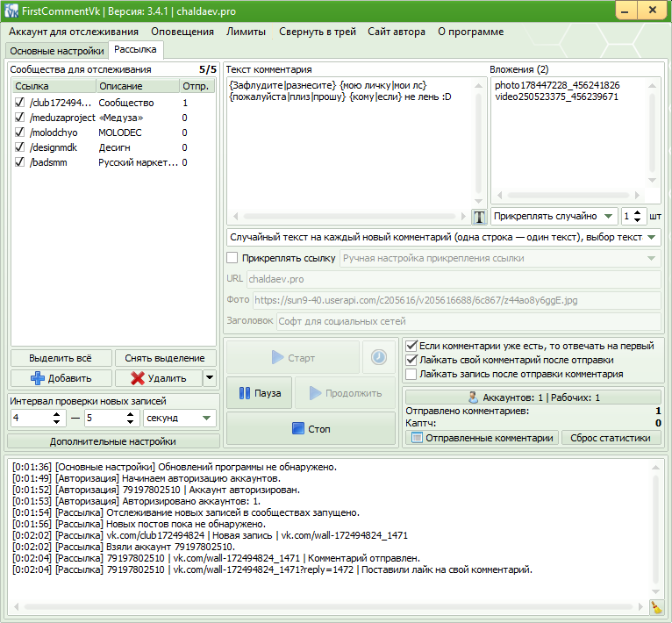
Task: Uncheck Лайкать свой комментарий после отправки
Action: [x=411, y=360]
